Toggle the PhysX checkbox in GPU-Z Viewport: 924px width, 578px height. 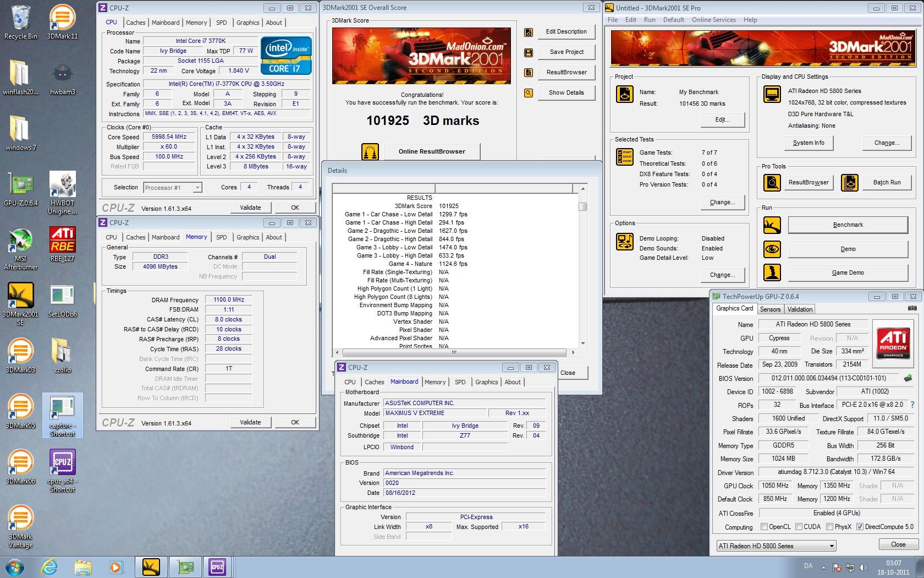[829, 527]
